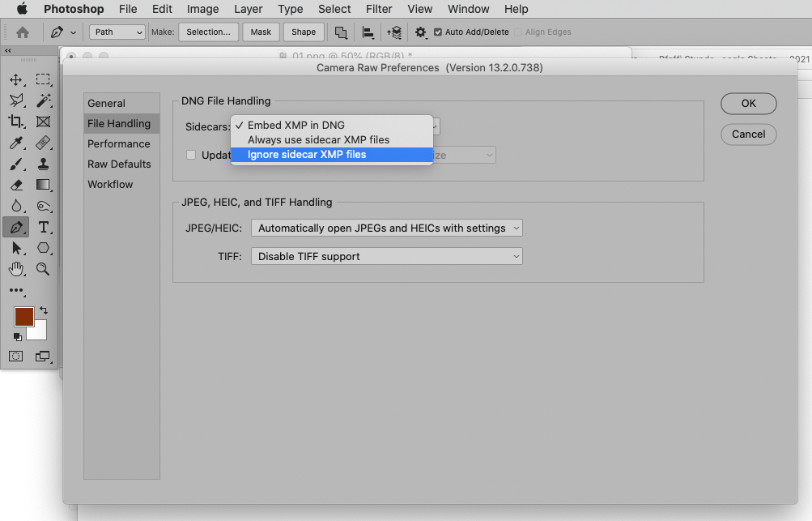Open the Path mode dropdown
Image resolution: width=812 pixels, height=521 pixels.
116,32
